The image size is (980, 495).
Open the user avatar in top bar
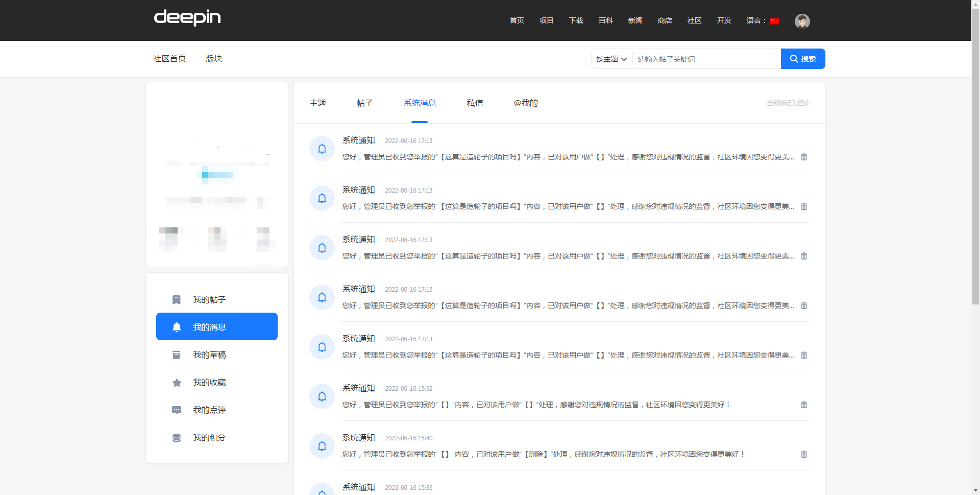click(x=802, y=21)
